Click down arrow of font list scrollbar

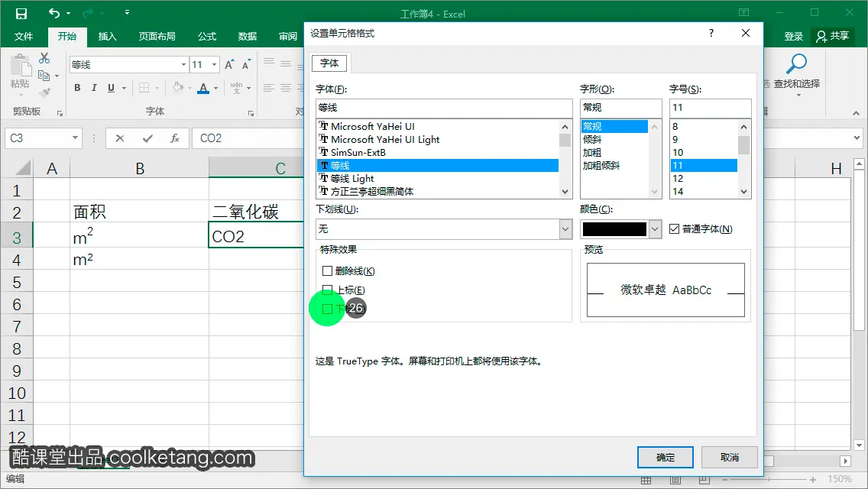[x=565, y=192]
